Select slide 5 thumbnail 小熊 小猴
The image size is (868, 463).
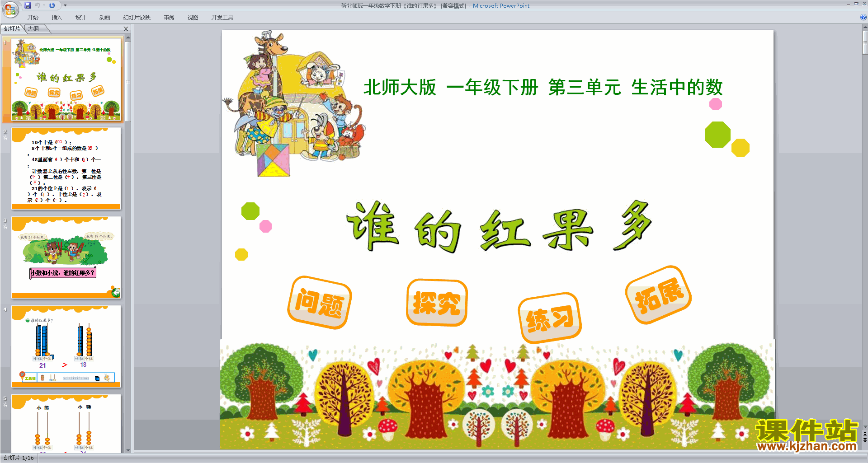[66, 424]
